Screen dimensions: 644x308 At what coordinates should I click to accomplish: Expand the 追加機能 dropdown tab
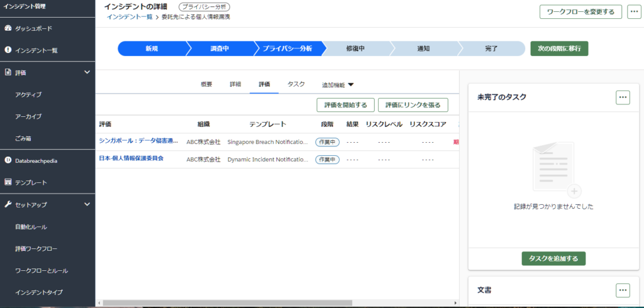[x=338, y=85]
